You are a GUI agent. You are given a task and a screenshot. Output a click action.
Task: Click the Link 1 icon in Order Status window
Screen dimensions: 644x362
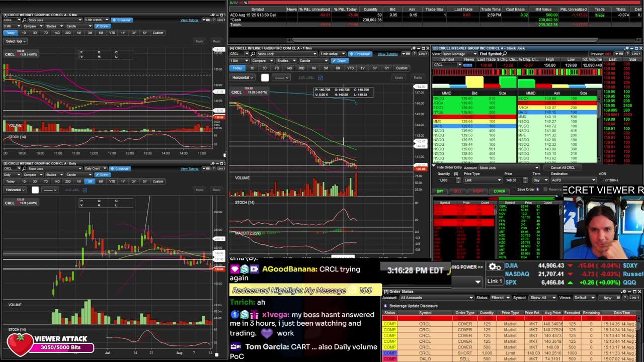[633, 298]
